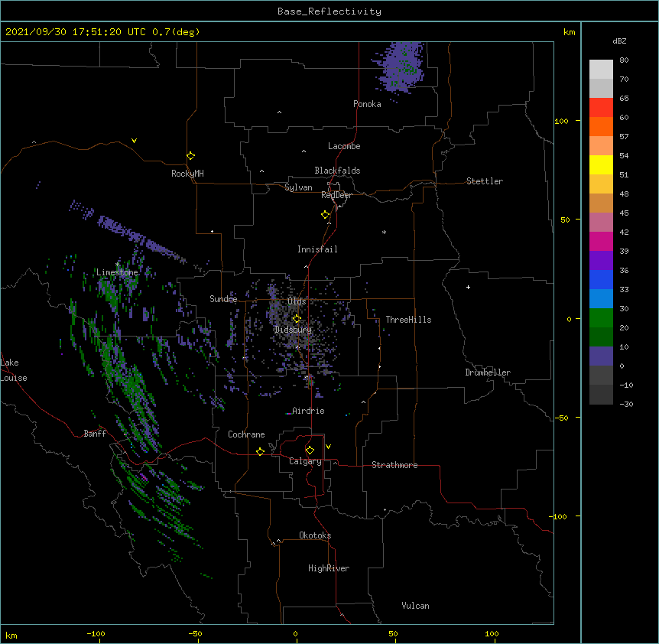Image resolution: width=659 pixels, height=644 pixels.
Task: Click the Vulcan label
Action: coord(415,606)
